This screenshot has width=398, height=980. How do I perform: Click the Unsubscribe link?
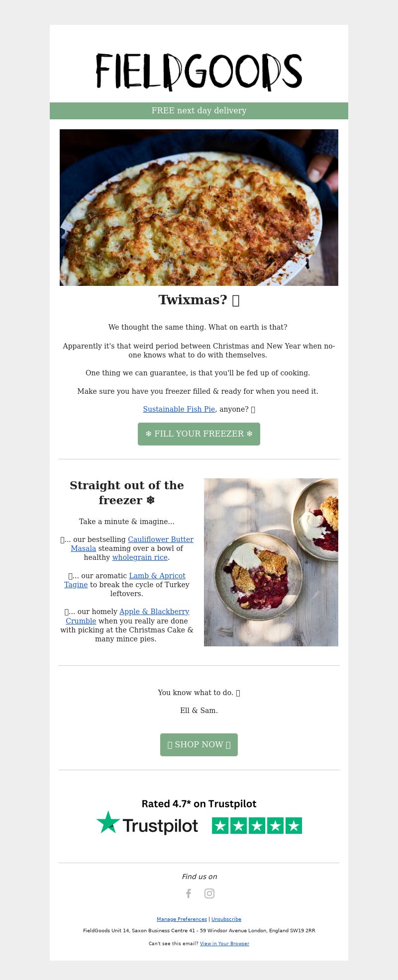tap(226, 919)
